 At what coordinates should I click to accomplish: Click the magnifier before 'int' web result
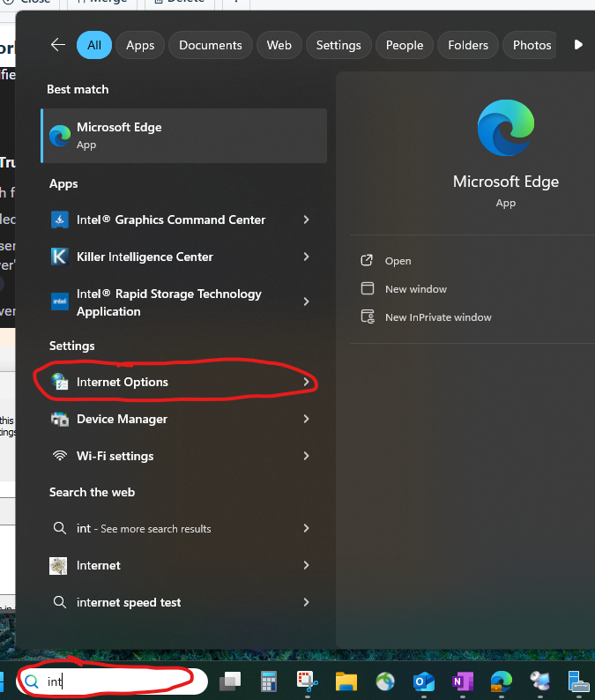[59, 528]
